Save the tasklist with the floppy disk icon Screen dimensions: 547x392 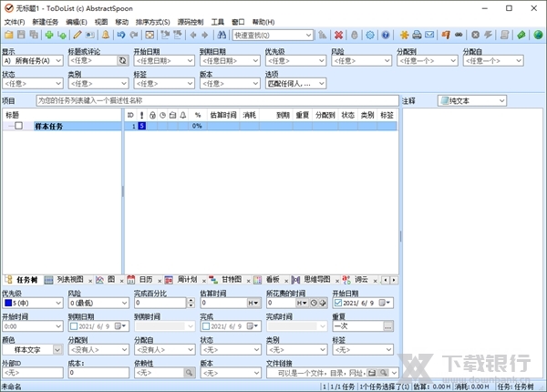pyautogui.click(x=21, y=35)
